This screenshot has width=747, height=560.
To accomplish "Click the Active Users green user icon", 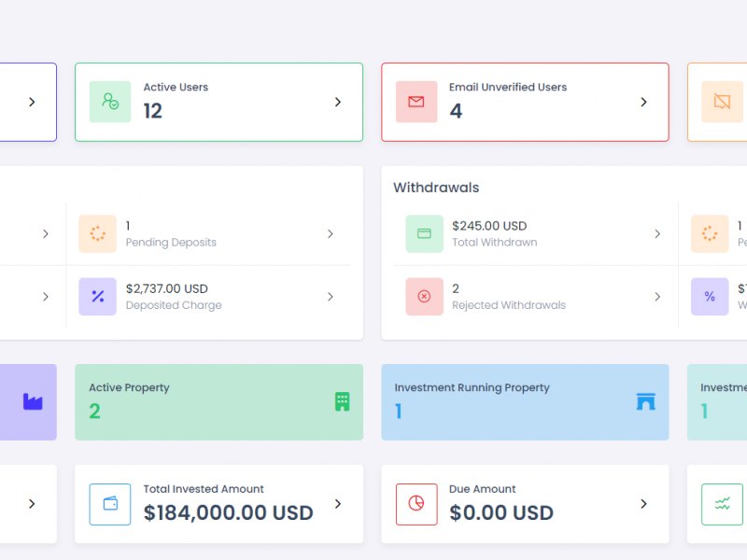I will point(110,102).
